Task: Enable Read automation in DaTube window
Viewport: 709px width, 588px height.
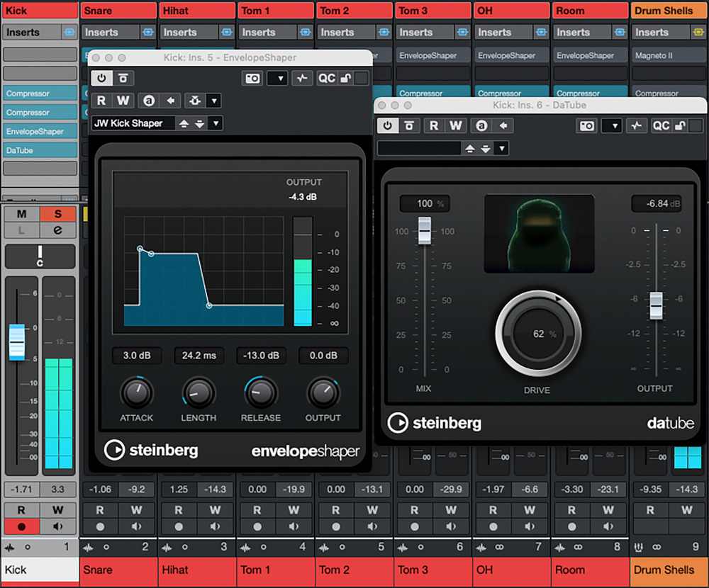Action: [x=434, y=125]
